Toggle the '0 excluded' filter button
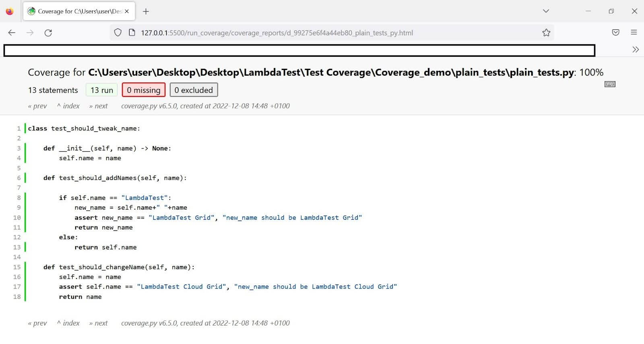This screenshot has width=644, height=344. [194, 90]
